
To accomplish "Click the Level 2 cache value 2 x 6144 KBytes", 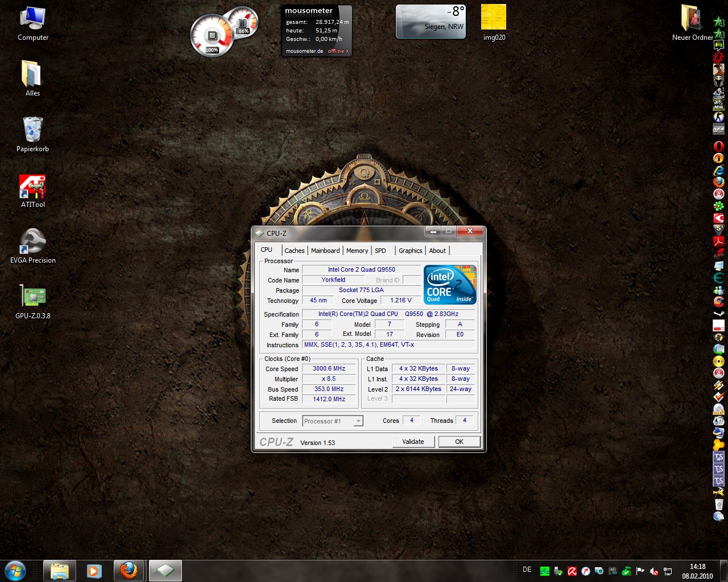I will 419,389.
